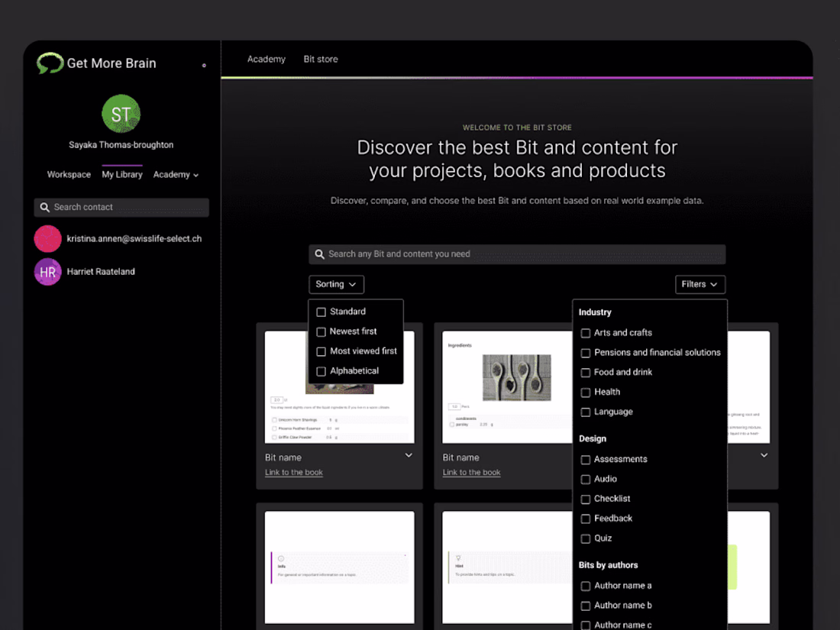Viewport: 840px width, 630px height.
Task: Open the spoons ingredients Bit thumbnail
Action: (x=507, y=387)
